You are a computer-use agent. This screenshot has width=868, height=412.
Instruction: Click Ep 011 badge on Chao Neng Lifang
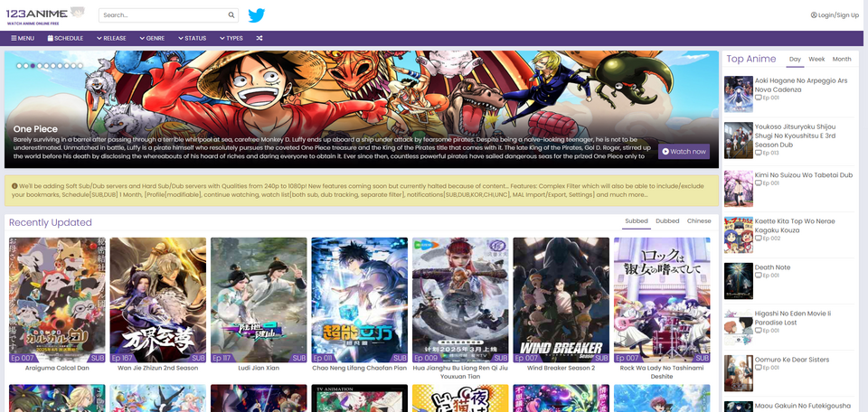point(325,359)
